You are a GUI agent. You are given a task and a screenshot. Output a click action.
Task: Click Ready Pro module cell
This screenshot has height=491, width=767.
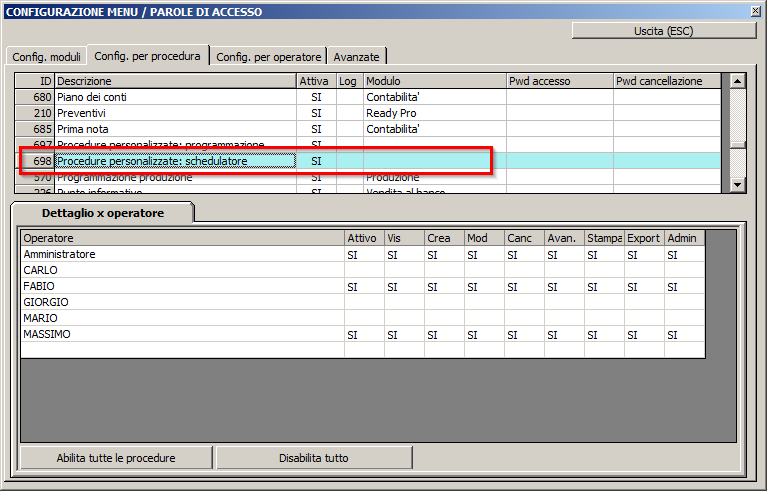pyautogui.click(x=435, y=113)
